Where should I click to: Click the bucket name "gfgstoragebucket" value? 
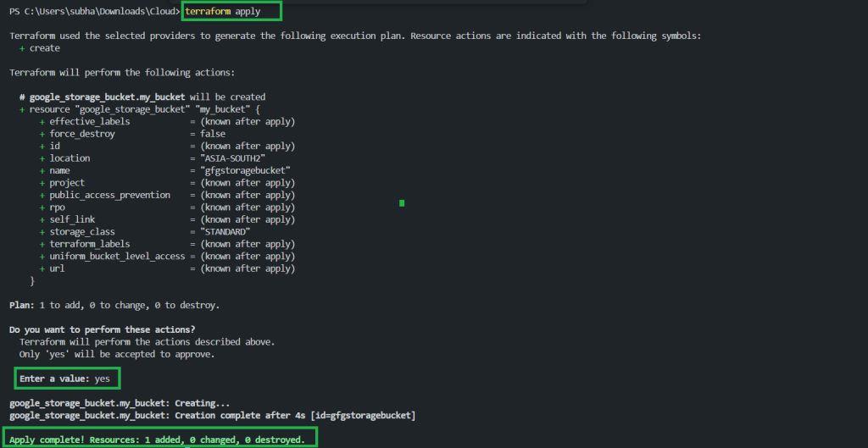coord(245,170)
